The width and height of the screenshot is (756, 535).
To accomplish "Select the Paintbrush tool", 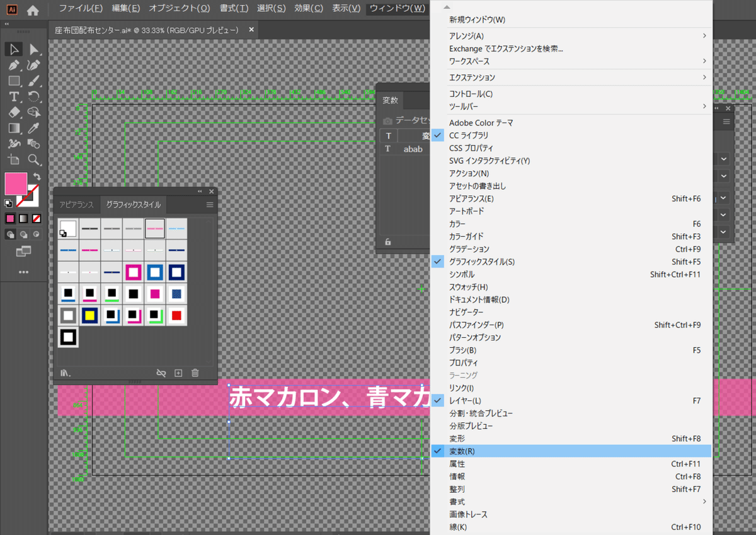I will coord(34,81).
